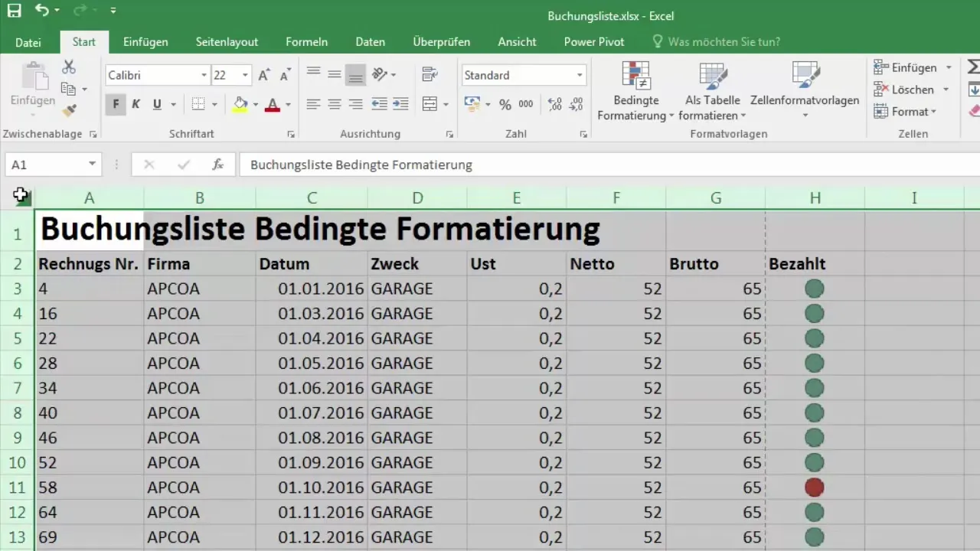Click the red Bezahlt indicator in row 11
This screenshot has height=551, width=980.
coord(815,487)
